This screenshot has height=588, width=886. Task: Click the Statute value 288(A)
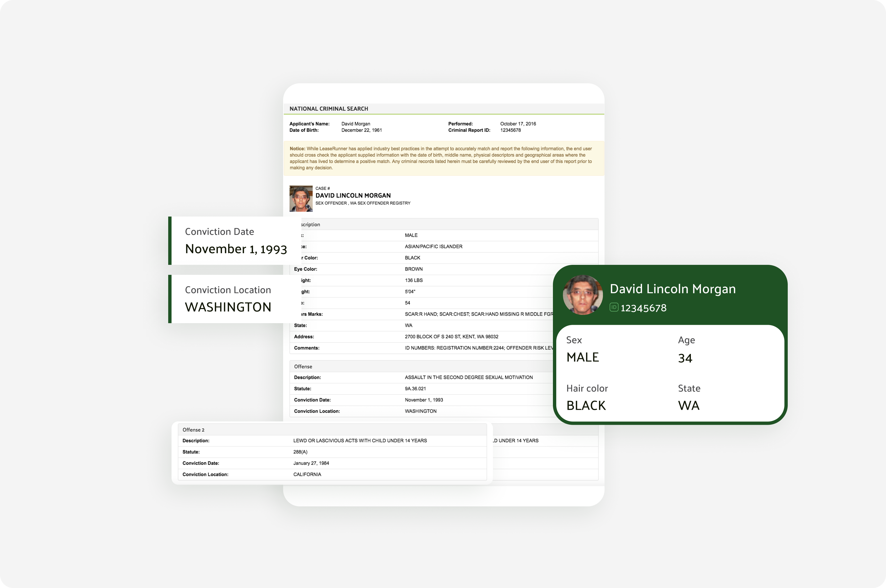[300, 452]
